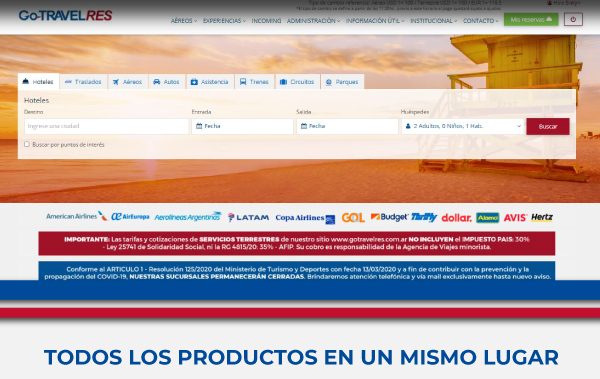This screenshot has height=379, width=600.
Task: Expand the AÉREOS navigation menu
Action: (184, 21)
